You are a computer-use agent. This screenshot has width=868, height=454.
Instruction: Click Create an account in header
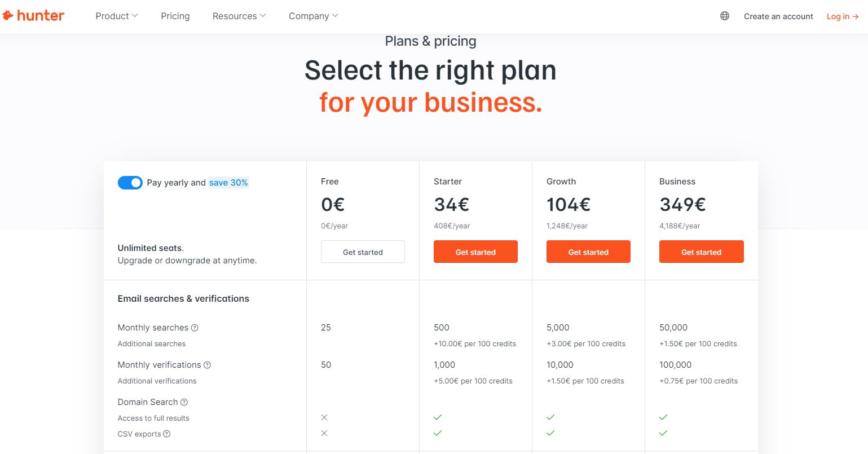pyautogui.click(x=778, y=16)
